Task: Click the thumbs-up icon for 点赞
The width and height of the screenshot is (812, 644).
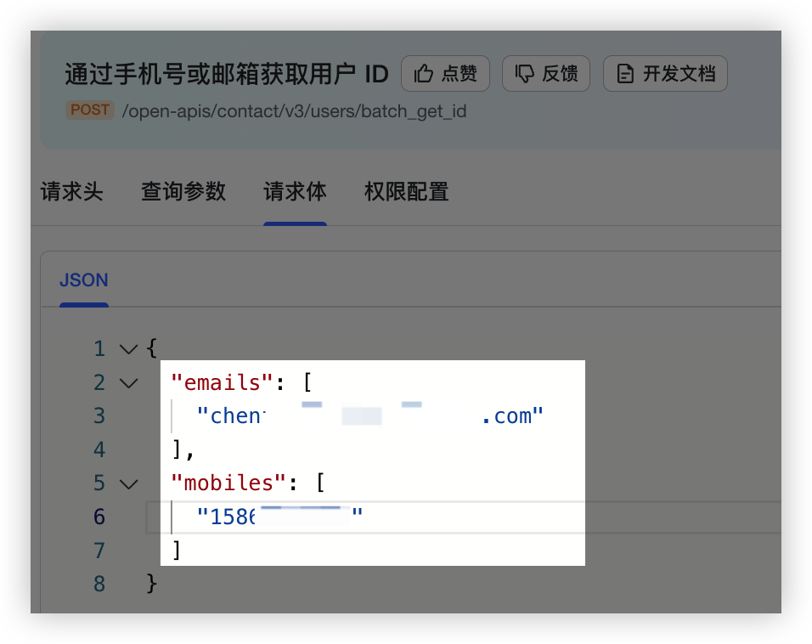Action: 424,74
